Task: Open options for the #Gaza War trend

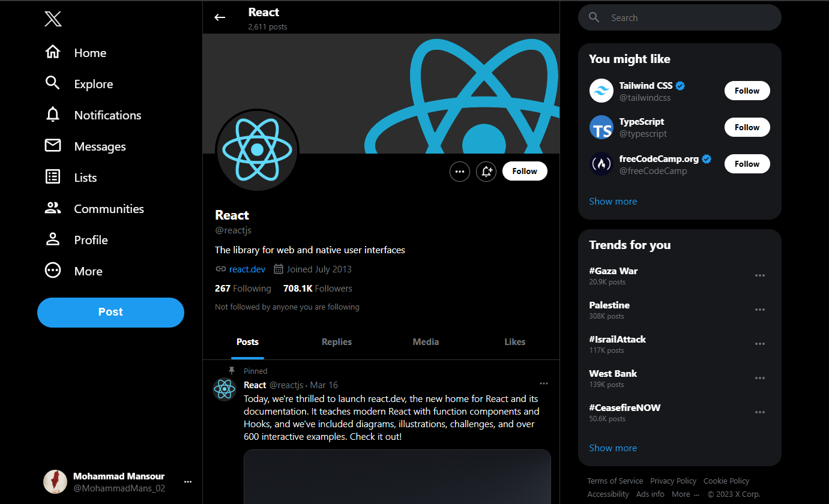Action: [x=760, y=275]
